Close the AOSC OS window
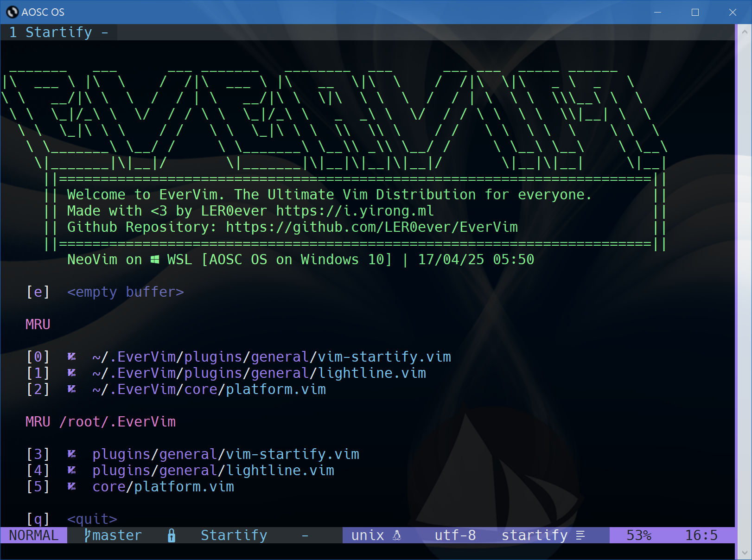 pyautogui.click(x=733, y=12)
